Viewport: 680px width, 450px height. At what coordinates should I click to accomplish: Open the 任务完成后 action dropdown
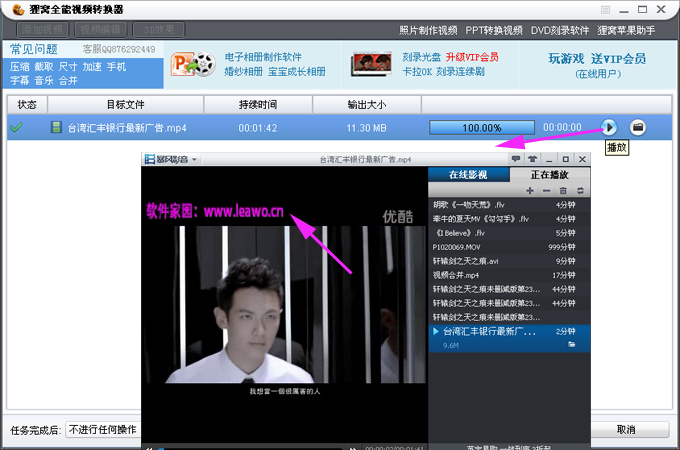(103, 430)
